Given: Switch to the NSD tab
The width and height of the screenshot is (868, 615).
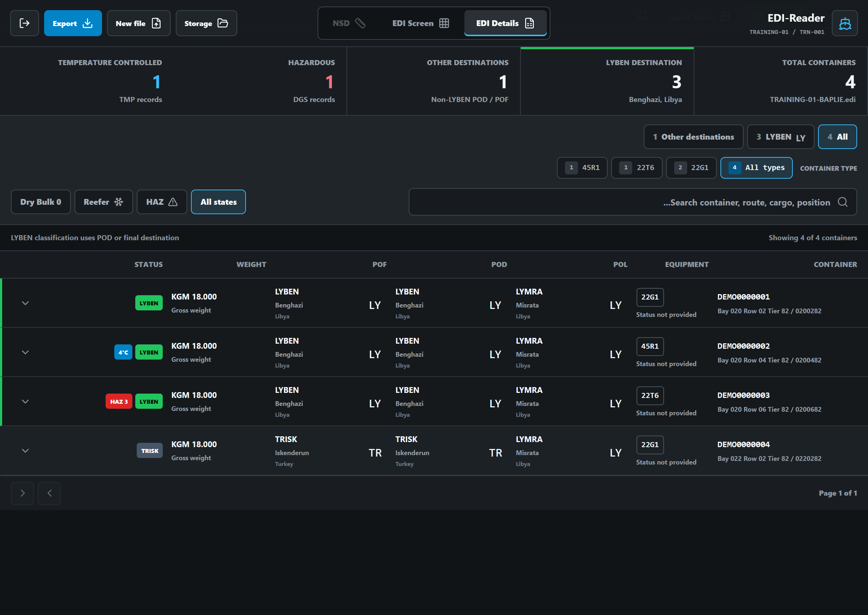Looking at the screenshot, I should pos(349,23).
